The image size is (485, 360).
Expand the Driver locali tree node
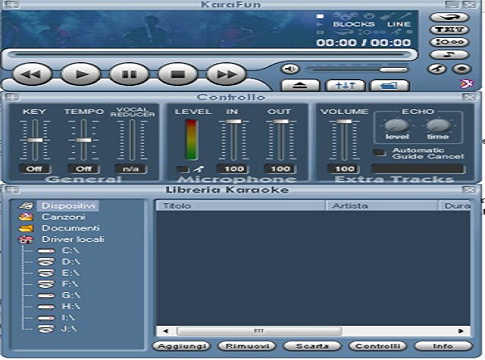pyautogui.click(x=73, y=239)
